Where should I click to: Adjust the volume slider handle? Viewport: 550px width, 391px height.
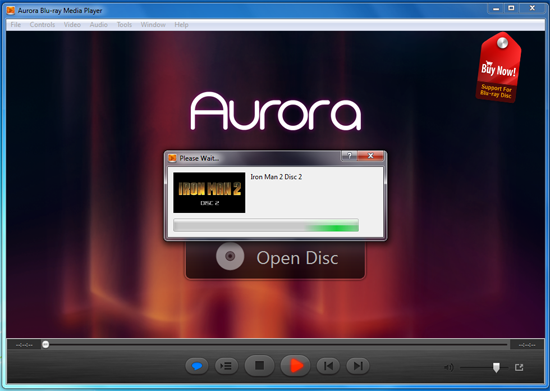[x=496, y=368]
